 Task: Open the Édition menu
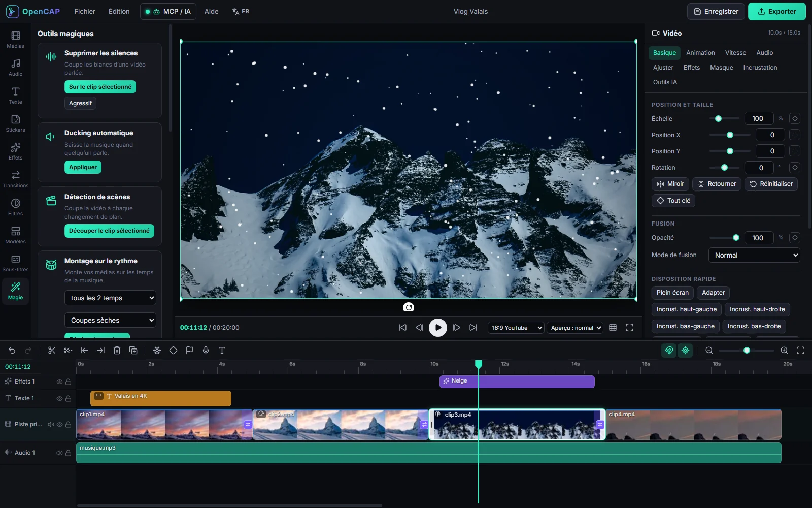(x=119, y=11)
